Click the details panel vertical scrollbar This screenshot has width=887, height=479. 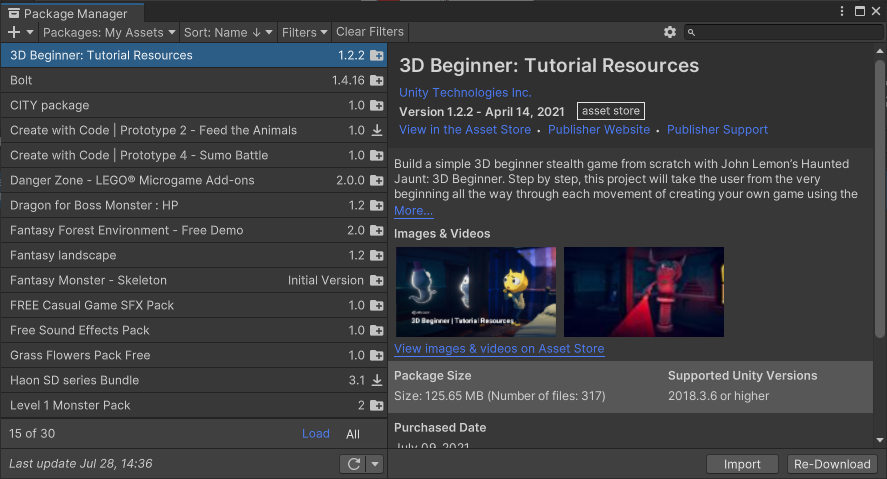click(880, 198)
